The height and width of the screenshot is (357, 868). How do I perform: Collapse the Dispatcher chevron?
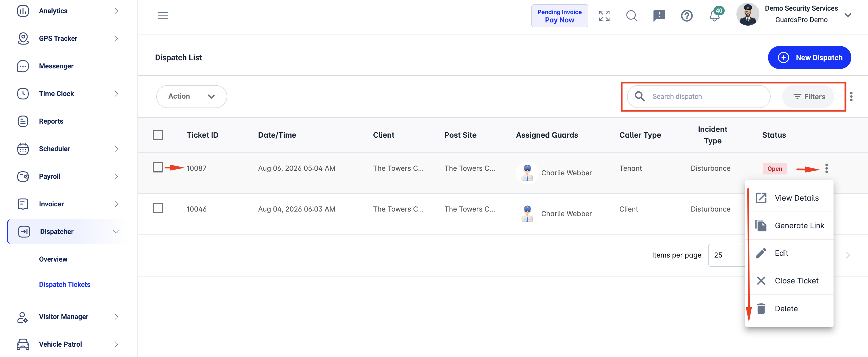click(116, 232)
